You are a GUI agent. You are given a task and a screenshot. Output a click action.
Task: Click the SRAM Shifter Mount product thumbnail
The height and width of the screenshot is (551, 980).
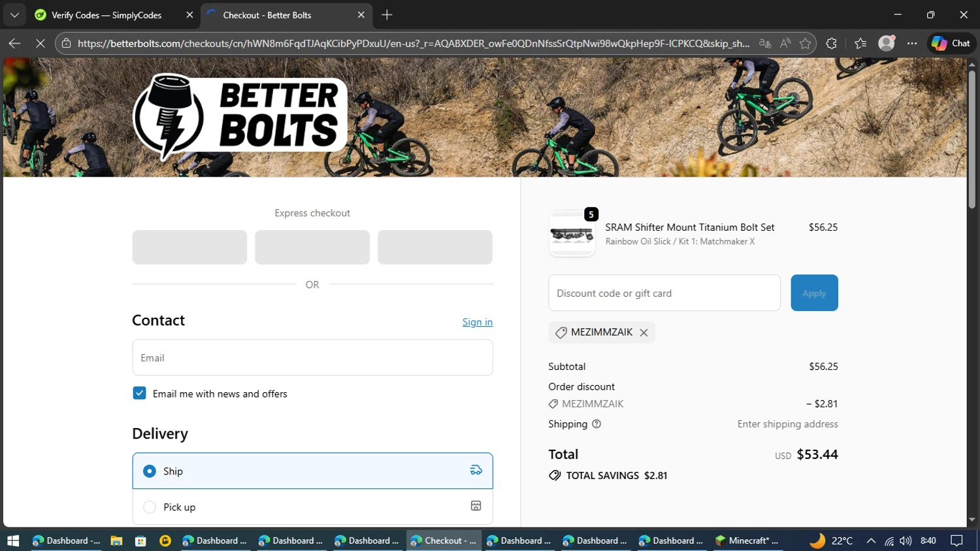tap(572, 234)
